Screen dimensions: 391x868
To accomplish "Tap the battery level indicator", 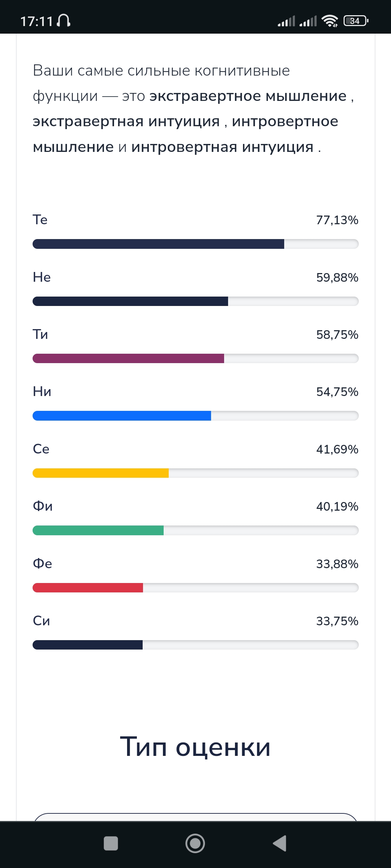I will 356,21.
